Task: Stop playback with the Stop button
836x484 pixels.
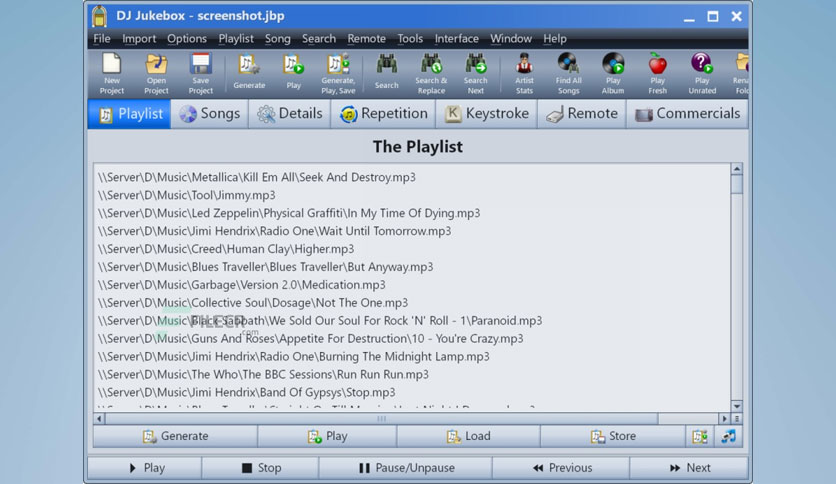Action: tap(260, 468)
